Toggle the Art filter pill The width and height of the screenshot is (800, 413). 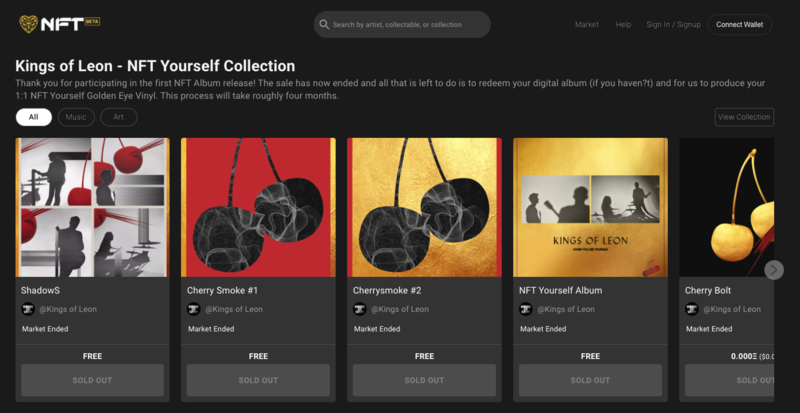(x=118, y=117)
